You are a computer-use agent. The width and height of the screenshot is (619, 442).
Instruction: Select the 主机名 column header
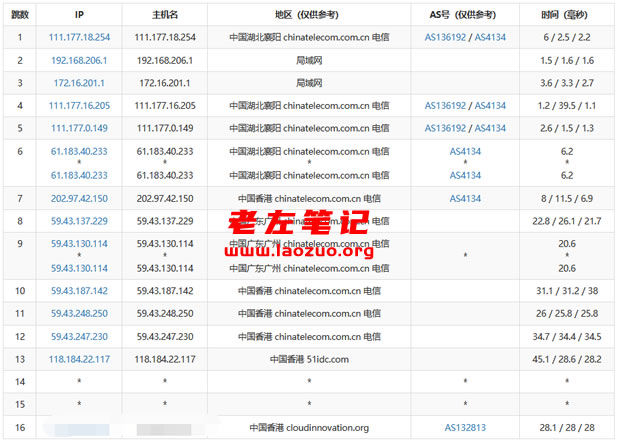pos(166,15)
